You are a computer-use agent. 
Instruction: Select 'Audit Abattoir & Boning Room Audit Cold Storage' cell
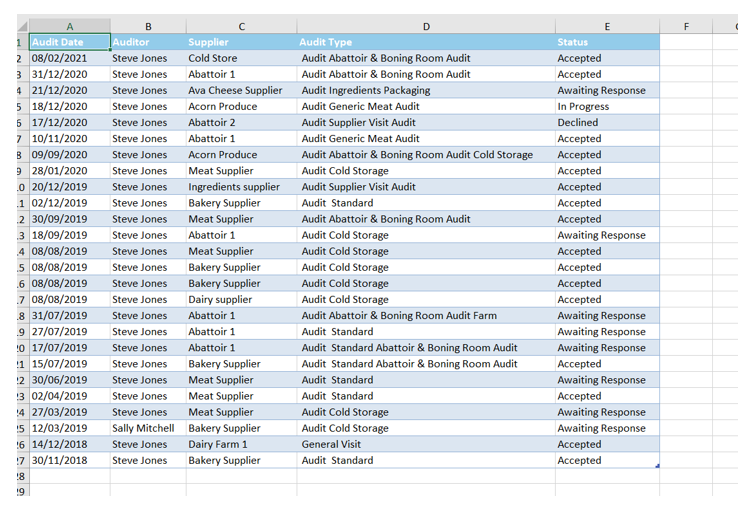pyautogui.click(x=426, y=155)
